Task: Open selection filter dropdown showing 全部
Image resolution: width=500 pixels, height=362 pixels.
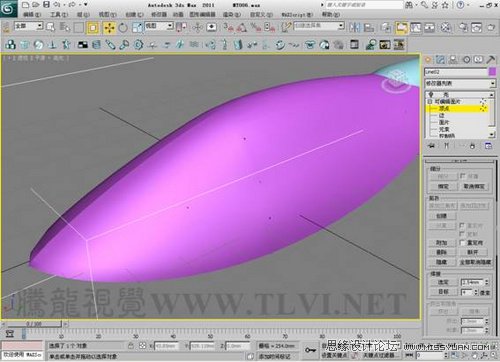Action: point(29,26)
